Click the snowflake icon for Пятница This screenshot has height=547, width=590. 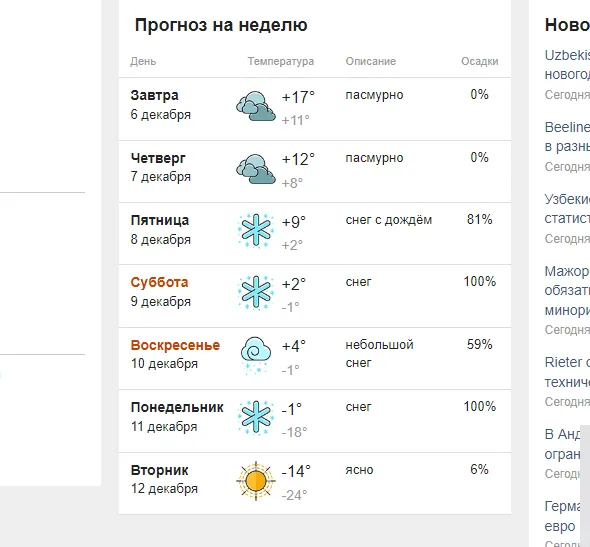coord(256,230)
